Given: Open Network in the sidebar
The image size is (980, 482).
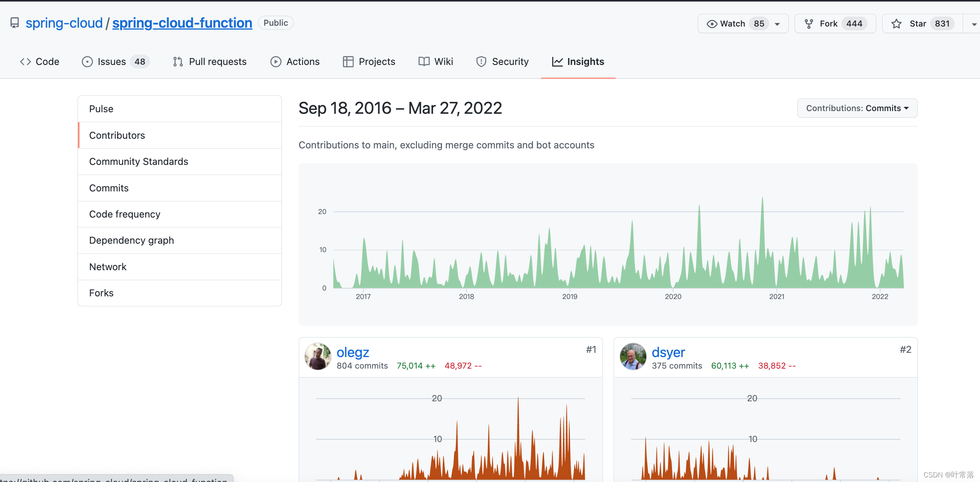Looking at the screenshot, I should 180,267.
